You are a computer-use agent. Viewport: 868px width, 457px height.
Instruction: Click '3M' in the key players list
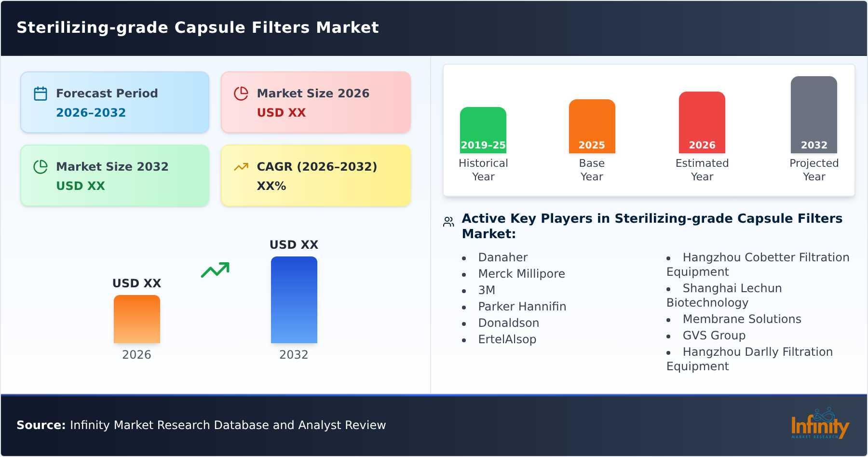coord(487,290)
